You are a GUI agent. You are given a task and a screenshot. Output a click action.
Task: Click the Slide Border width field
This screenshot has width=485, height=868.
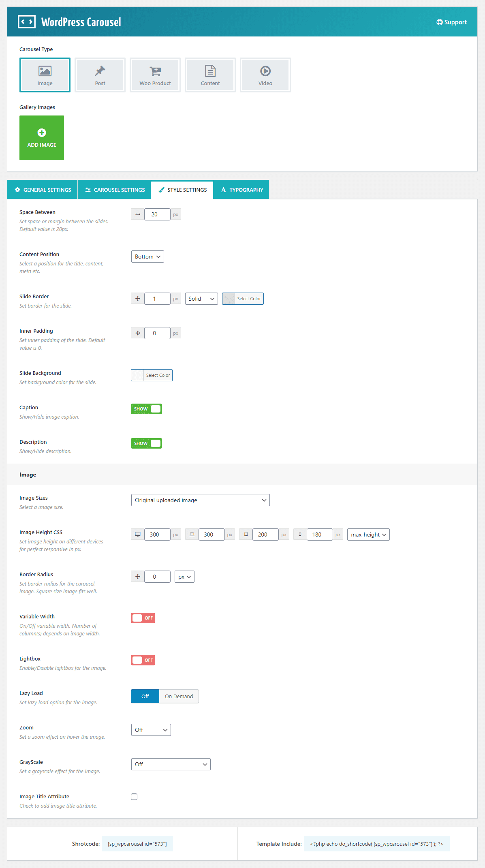click(157, 299)
